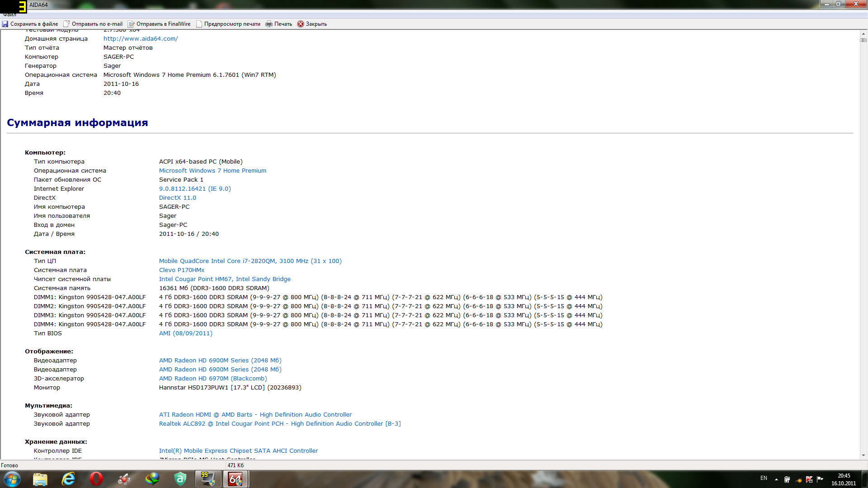Click the Realtek ALC892 audio controller link
Screen dimensions: 868x488
280,424
